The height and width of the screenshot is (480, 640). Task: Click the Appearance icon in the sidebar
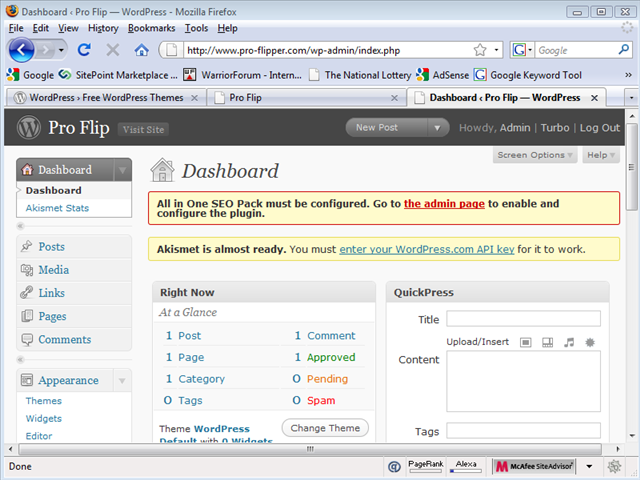27,380
